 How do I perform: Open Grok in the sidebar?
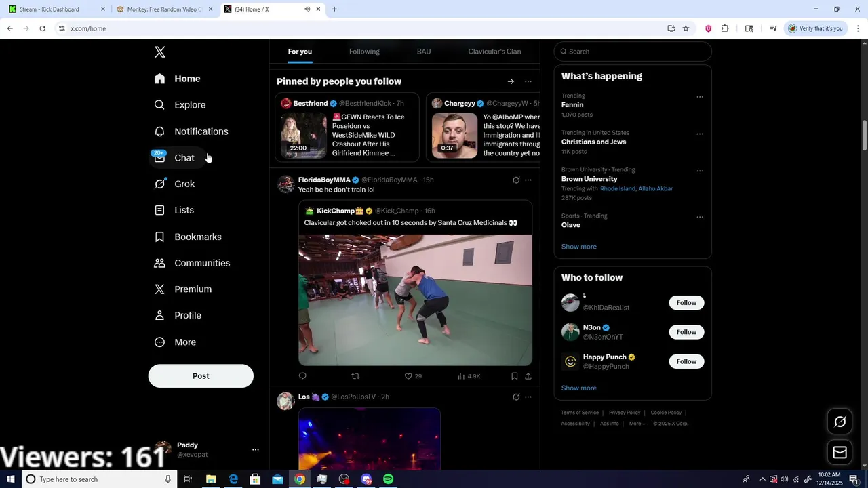tap(174, 184)
